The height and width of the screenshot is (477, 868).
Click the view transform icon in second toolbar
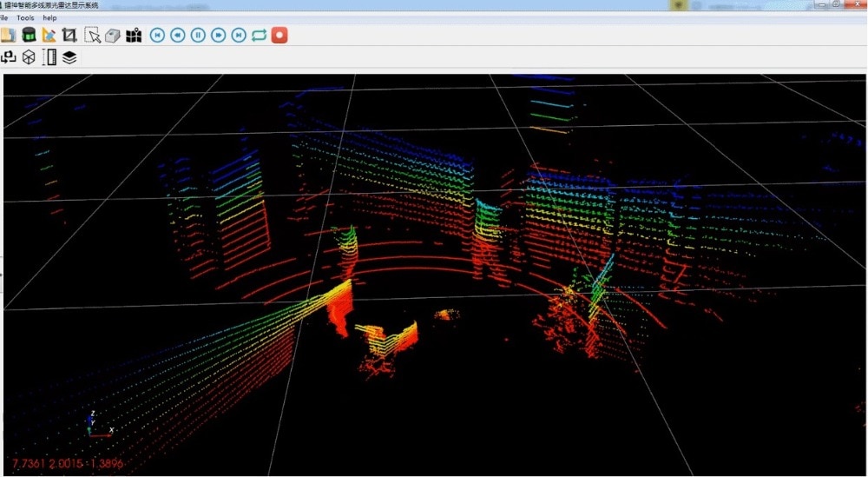(9, 57)
